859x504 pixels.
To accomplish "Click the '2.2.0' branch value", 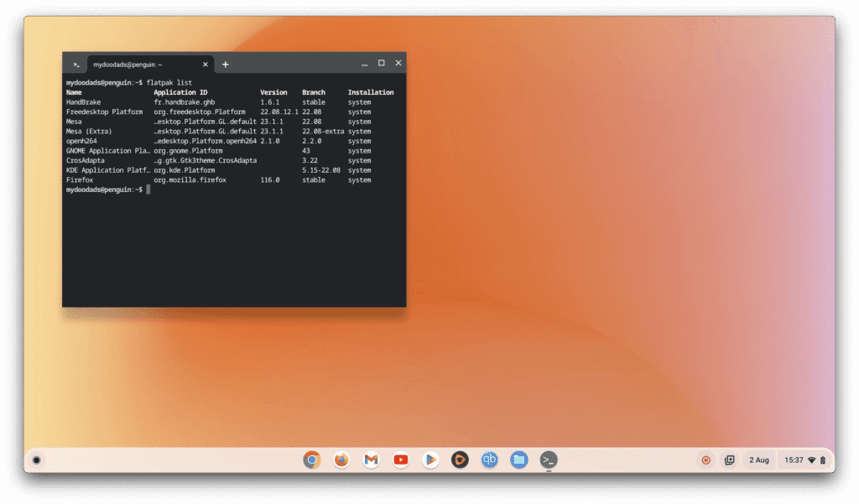I will tap(312, 142).
